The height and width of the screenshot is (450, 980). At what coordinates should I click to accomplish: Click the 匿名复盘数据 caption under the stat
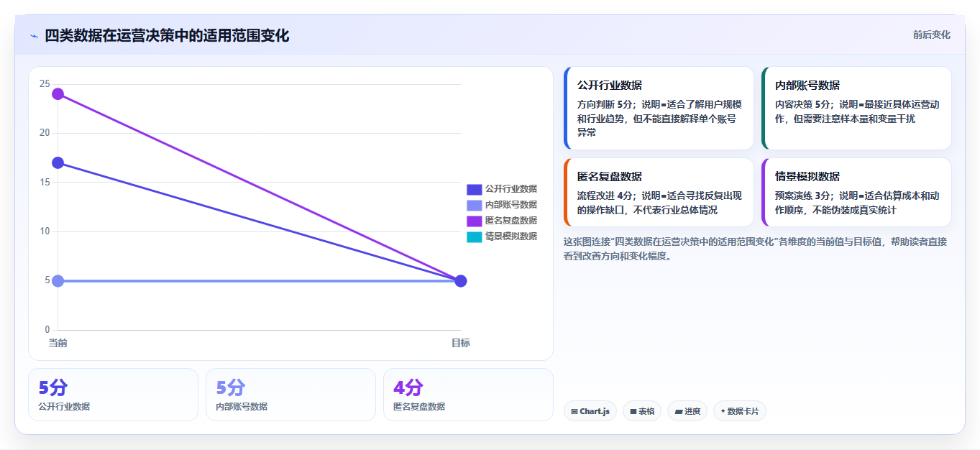419,406
